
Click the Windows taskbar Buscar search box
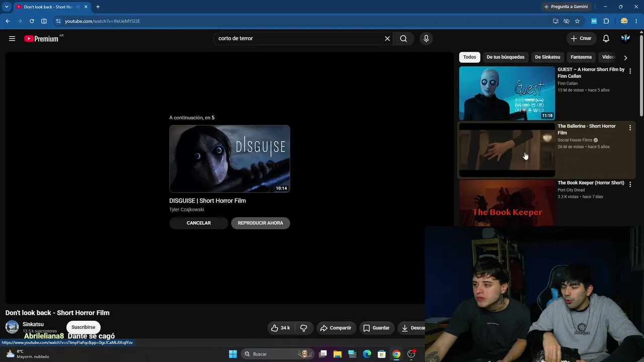(x=278, y=354)
